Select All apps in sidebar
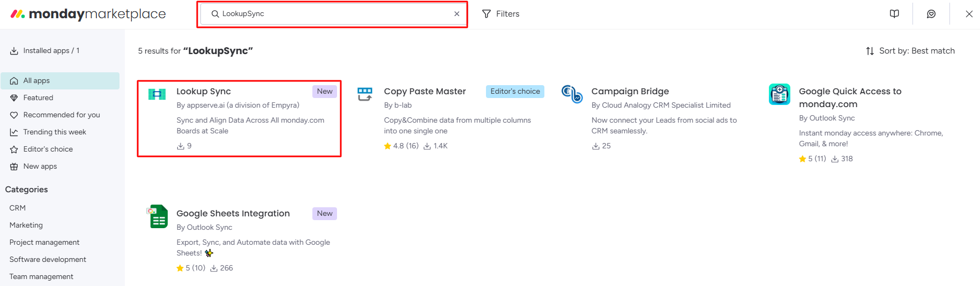Image resolution: width=980 pixels, height=286 pixels. (x=60, y=81)
